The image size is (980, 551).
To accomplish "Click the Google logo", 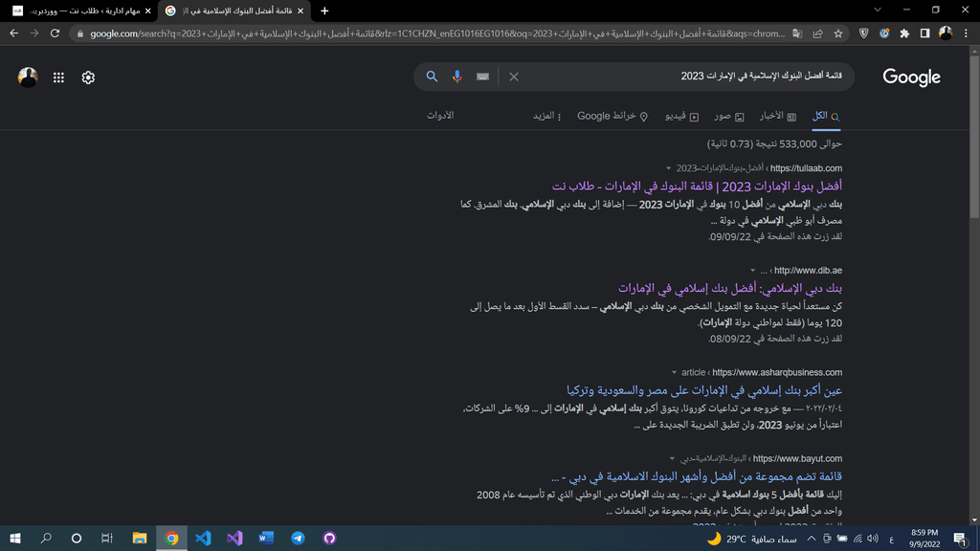I will (911, 77).
